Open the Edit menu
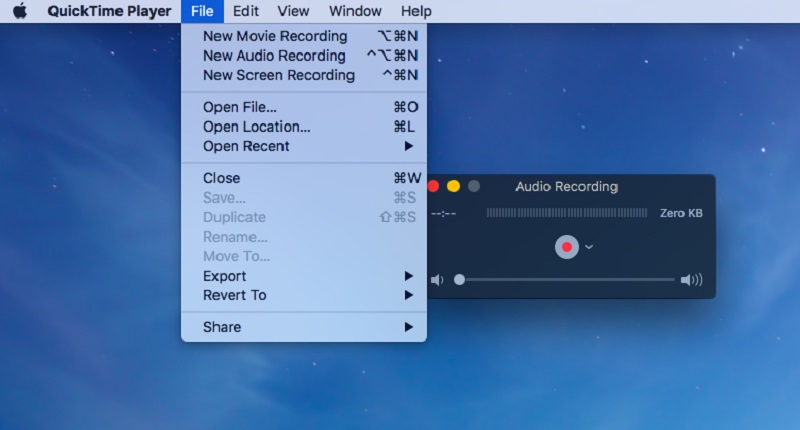800x430 pixels. [245, 11]
